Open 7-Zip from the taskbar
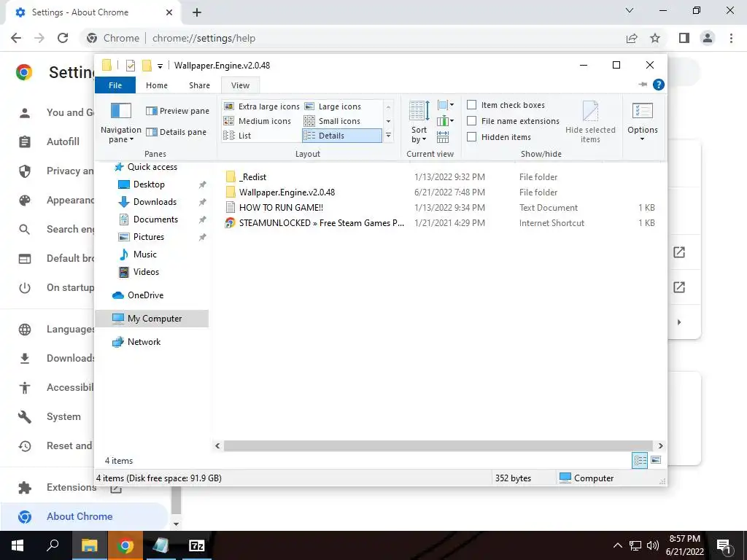Viewport: 747px width, 560px height. click(x=196, y=545)
